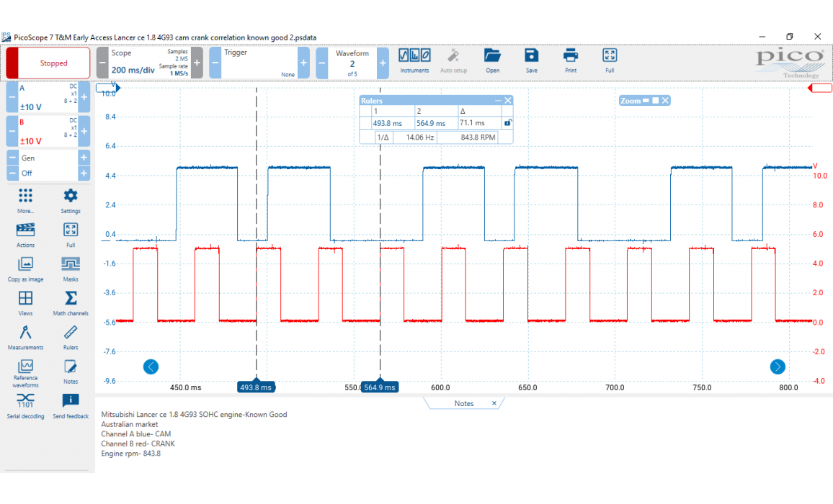Open Trigger settings panel
Viewport: 833px width, 504px height.
pyautogui.click(x=259, y=63)
